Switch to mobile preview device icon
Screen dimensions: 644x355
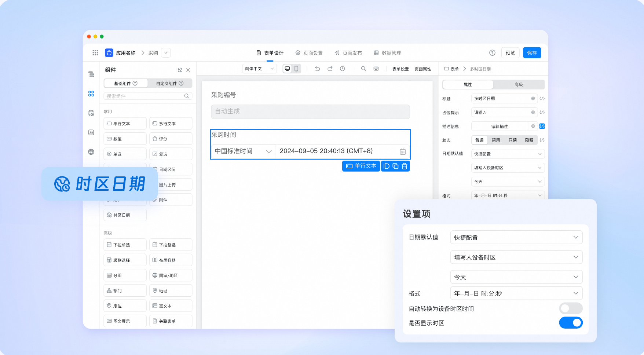click(x=296, y=69)
